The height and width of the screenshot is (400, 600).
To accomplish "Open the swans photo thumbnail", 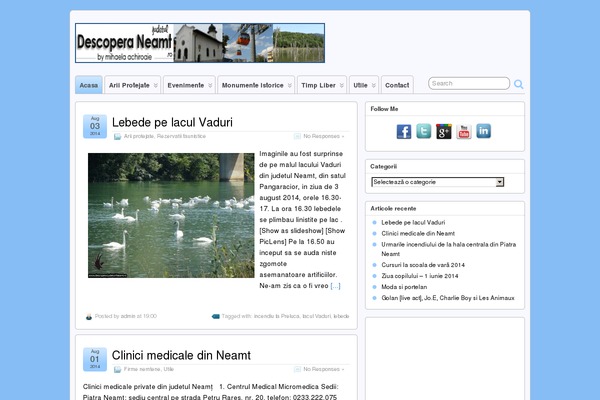I will (171, 215).
